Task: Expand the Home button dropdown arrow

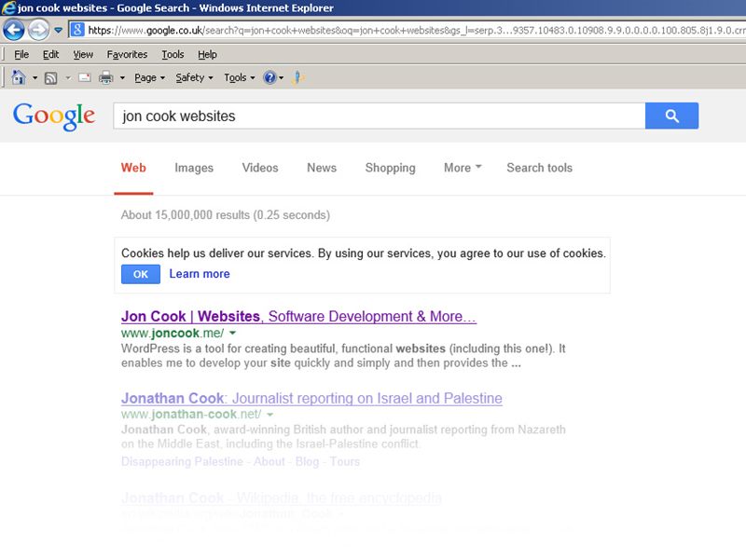Action: click(x=35, y=77)
